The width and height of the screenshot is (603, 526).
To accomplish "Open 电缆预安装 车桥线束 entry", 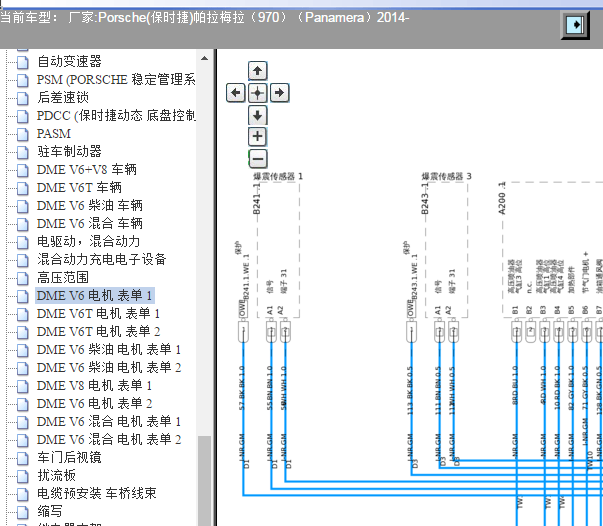I will click(97, 494).
